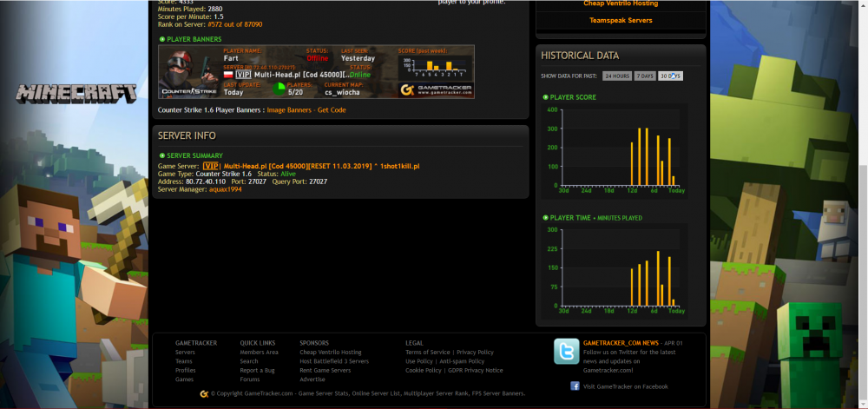
Task: Click the Facebook icon in footer
Action: coord(575,386)
